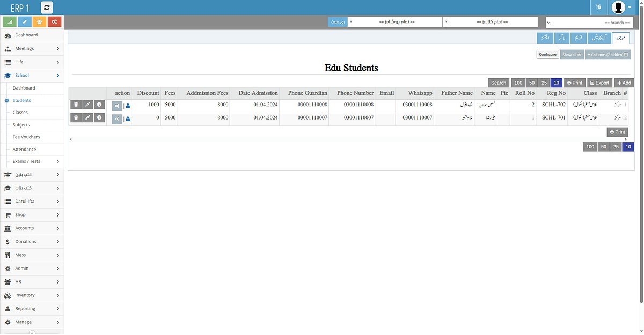Open info icon for SCHL-701 row

99,117
